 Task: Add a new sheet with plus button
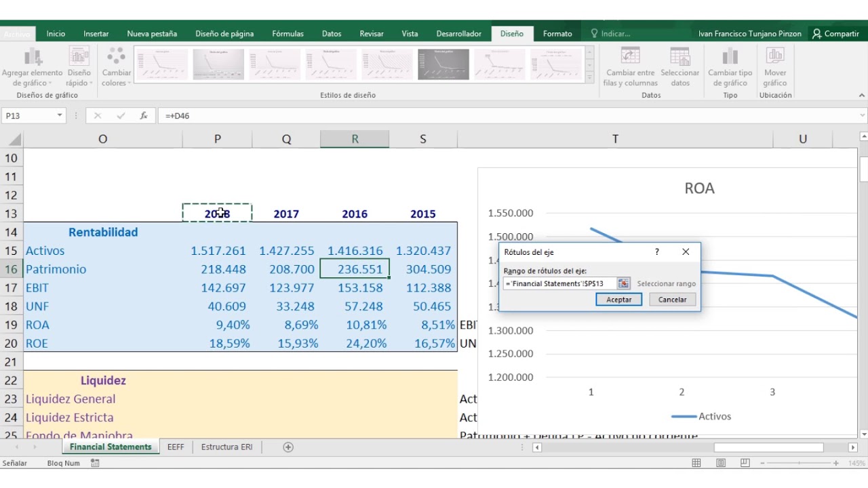tap(288, 447)
